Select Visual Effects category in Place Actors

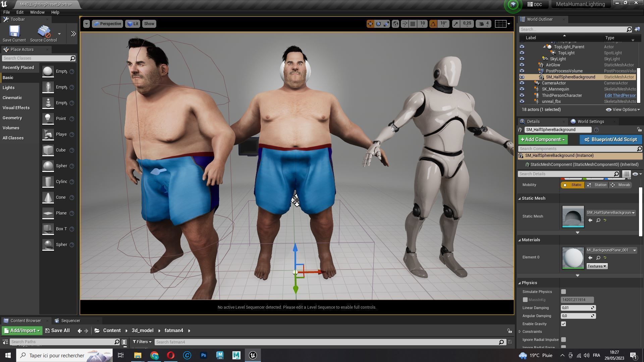(16, 108)
